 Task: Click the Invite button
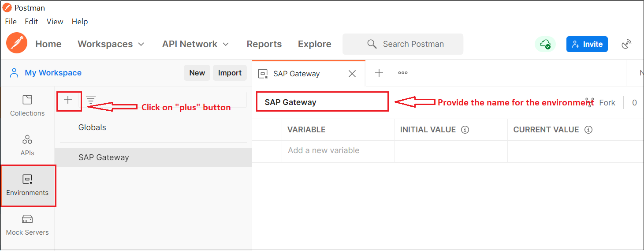pyautogui.click(x=587, y=44)
